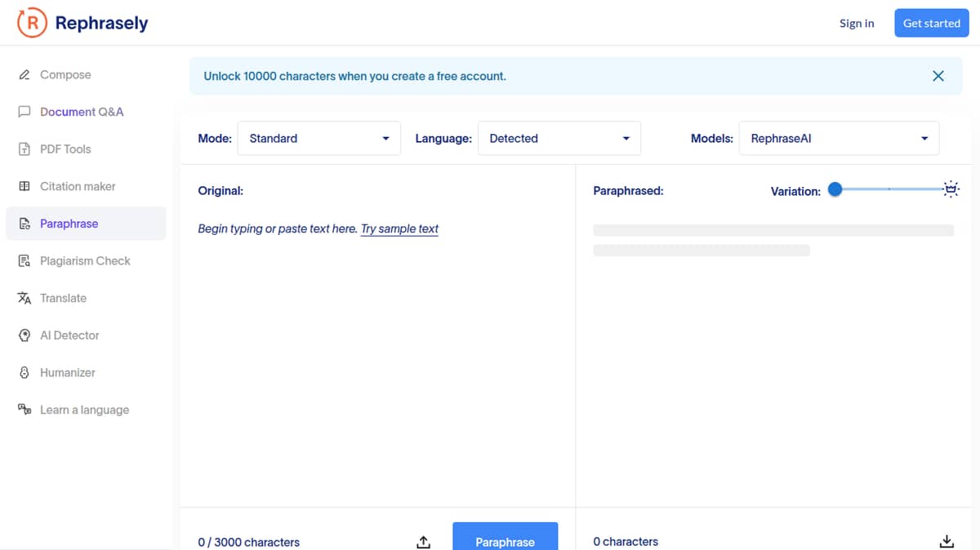Select Citation maker in sidebar
Image resolution: width=980 pixels, height=550 pixels.
point(86,186)
